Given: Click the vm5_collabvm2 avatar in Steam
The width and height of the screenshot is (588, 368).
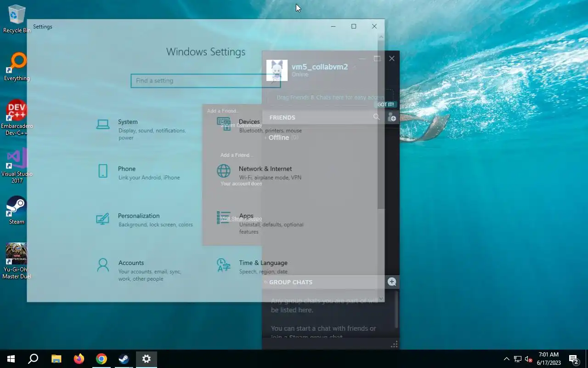Looking at the screenshot, I should pyautogui.click(x=277, y=70).
